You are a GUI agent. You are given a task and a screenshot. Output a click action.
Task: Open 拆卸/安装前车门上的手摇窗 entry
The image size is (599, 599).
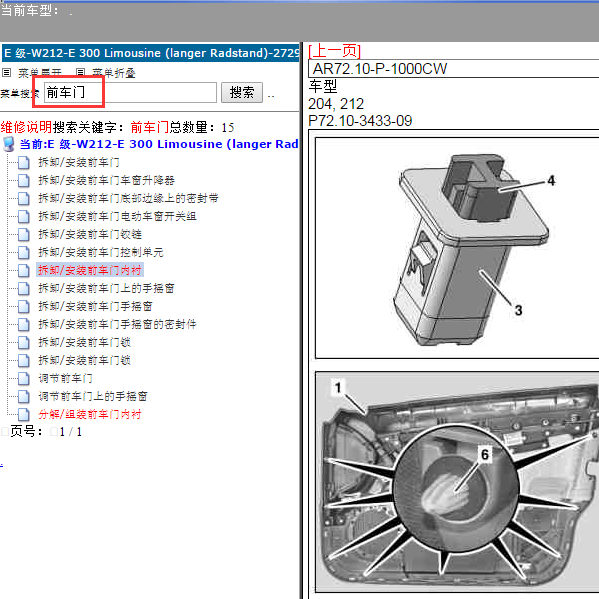coord(106,288)
